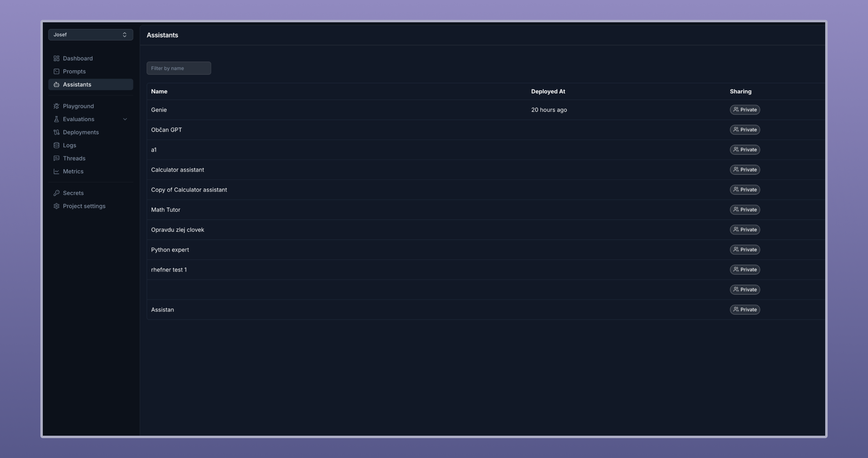Open the Playground flask icon
This screenshot has width=868, height=458.
(x=56, y=106)
